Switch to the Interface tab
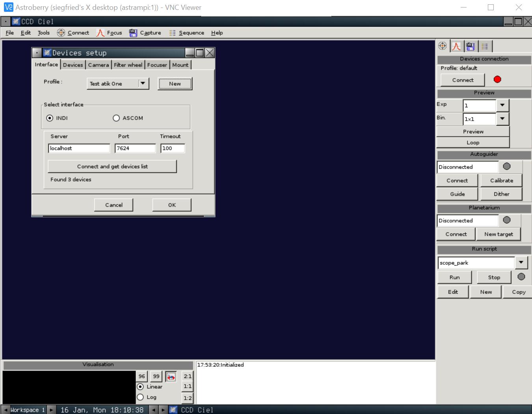 (46, 64)
